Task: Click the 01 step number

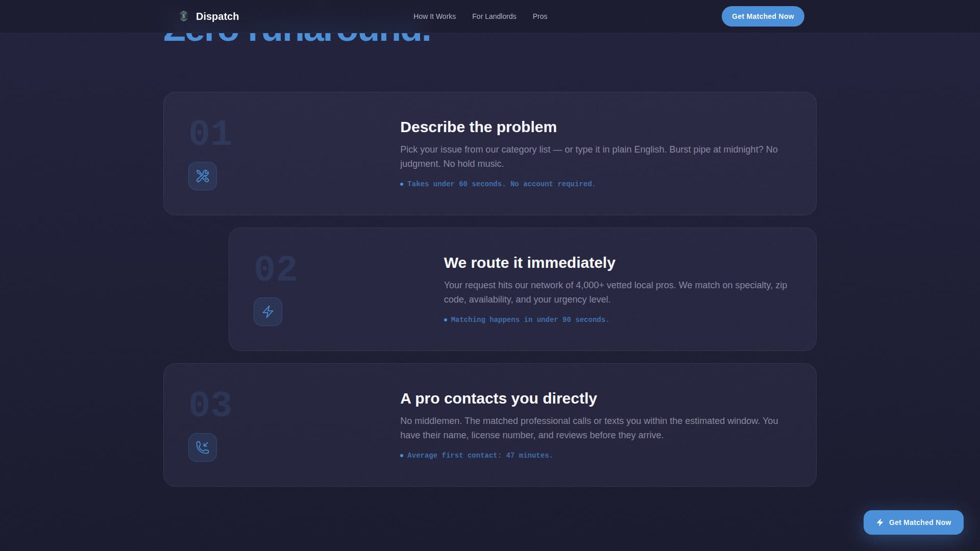Action: (x=210, y=133)
